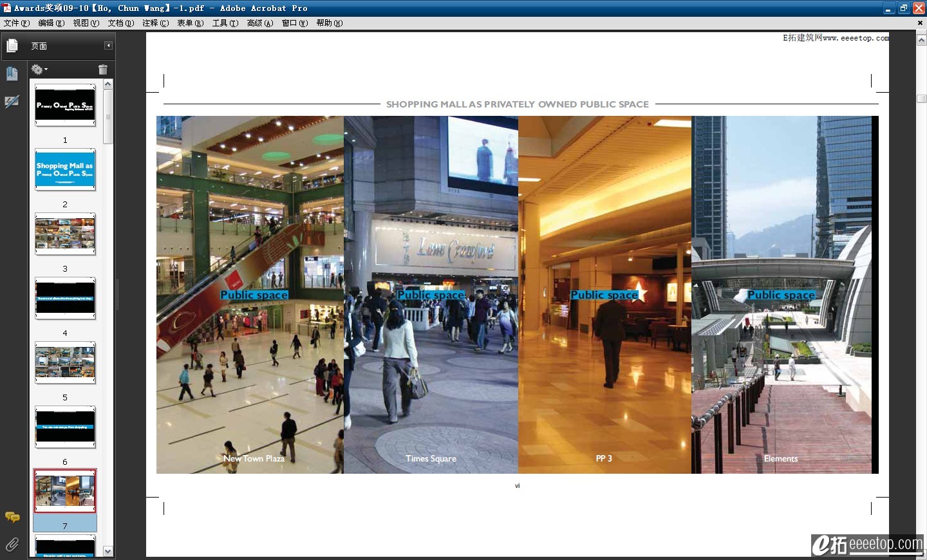The image size is (927, 560).
Task: Open the Bookmarks panel icon
Action: click(x=12, y=73)
